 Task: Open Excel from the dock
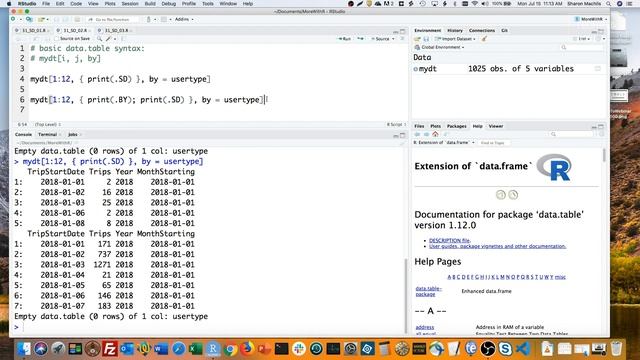(196, 349)
